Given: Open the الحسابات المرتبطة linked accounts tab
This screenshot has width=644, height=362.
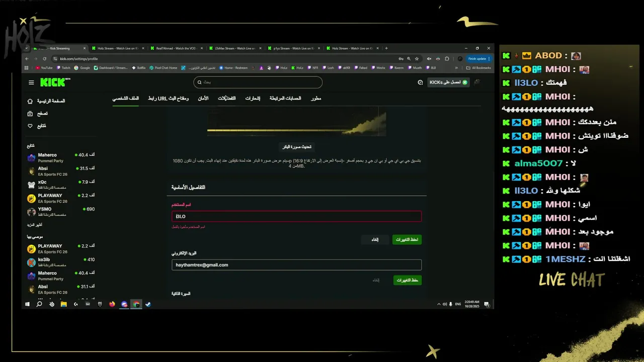Looking at the screenshot, I should pyautogui.click(x=285, y=98).
